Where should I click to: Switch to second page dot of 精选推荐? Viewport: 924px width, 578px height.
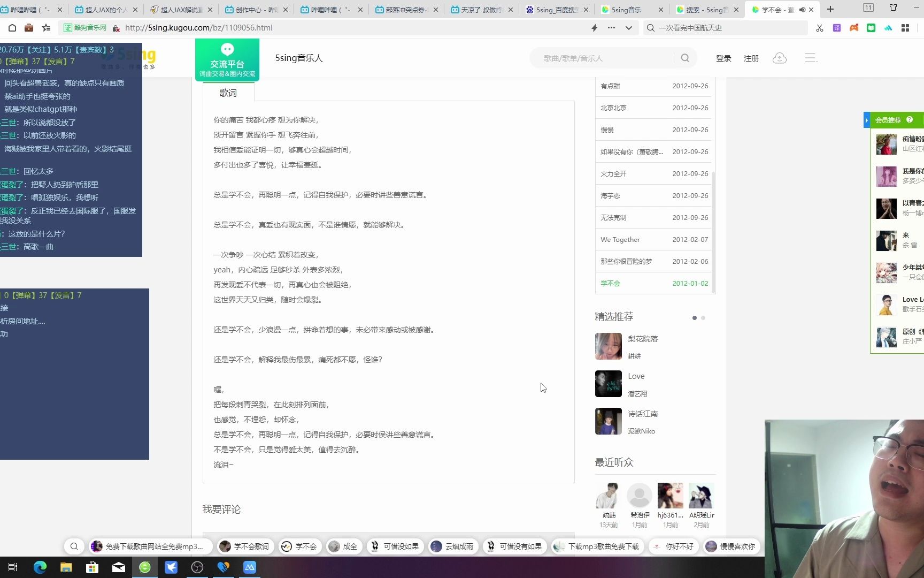click(703, 318)
